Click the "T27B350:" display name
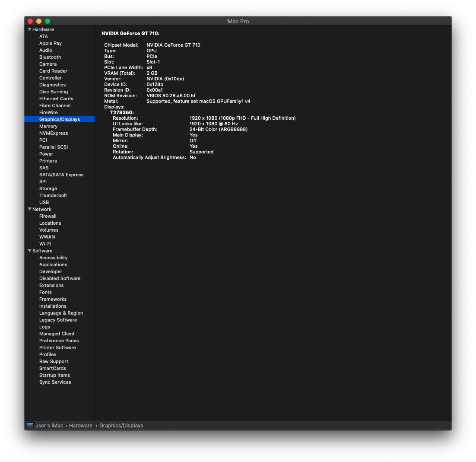 point(122,112)
